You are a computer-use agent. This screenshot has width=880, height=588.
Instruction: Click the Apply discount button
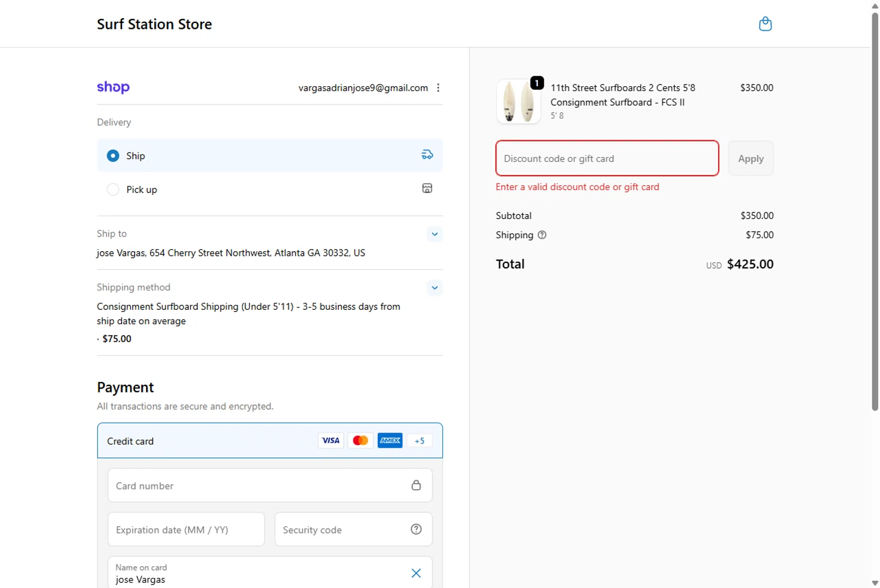[x=750, y=158]
